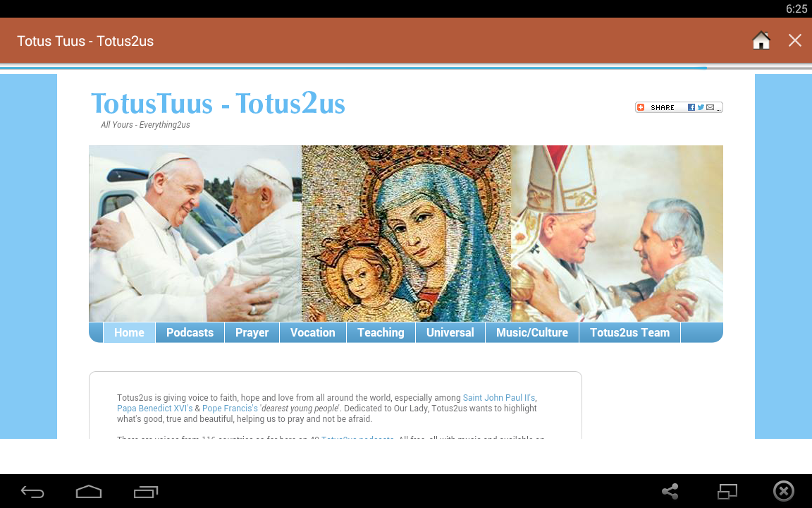Image resolution: width=812 pixels, height=508 pixels.
Task: Tap the Android home button in the navigation bar
Action: [x=89, y=491]
